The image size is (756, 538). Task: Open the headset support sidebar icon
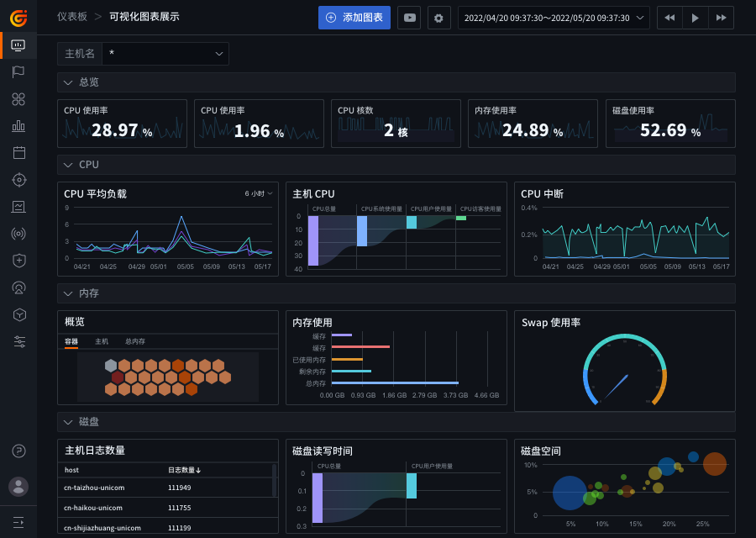[x=18, y=288]
